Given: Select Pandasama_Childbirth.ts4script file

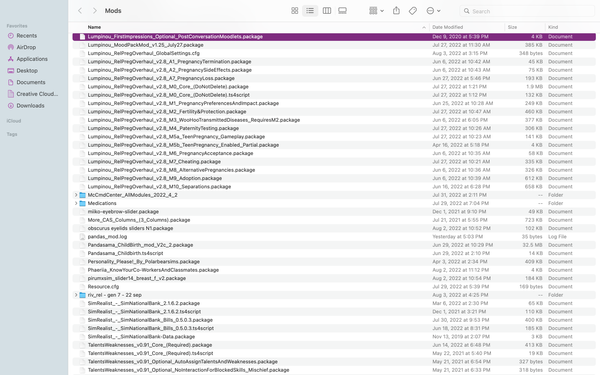Looking at the screenshot, I should point(334,253).
